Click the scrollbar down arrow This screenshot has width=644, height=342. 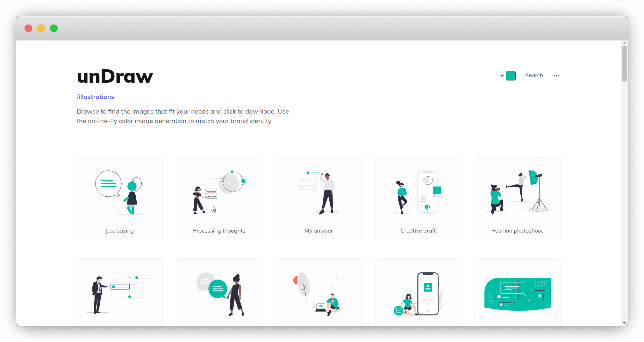tap(624, 323)
